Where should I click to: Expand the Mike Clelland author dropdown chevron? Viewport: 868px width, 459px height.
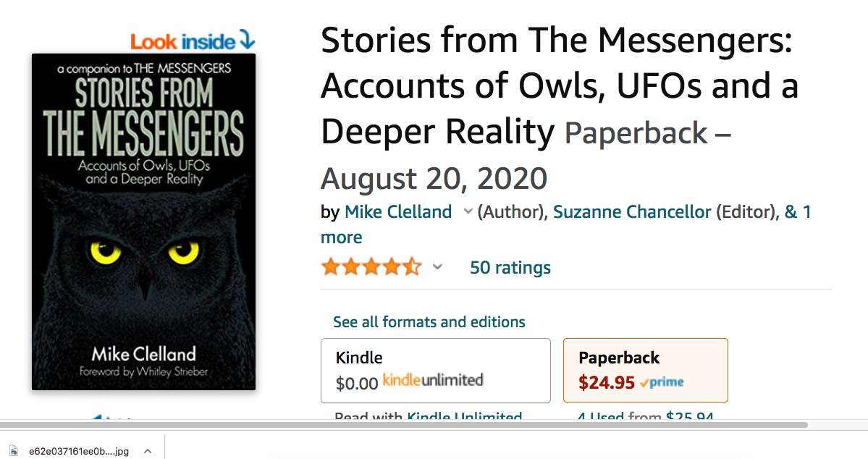pos(468,211)
